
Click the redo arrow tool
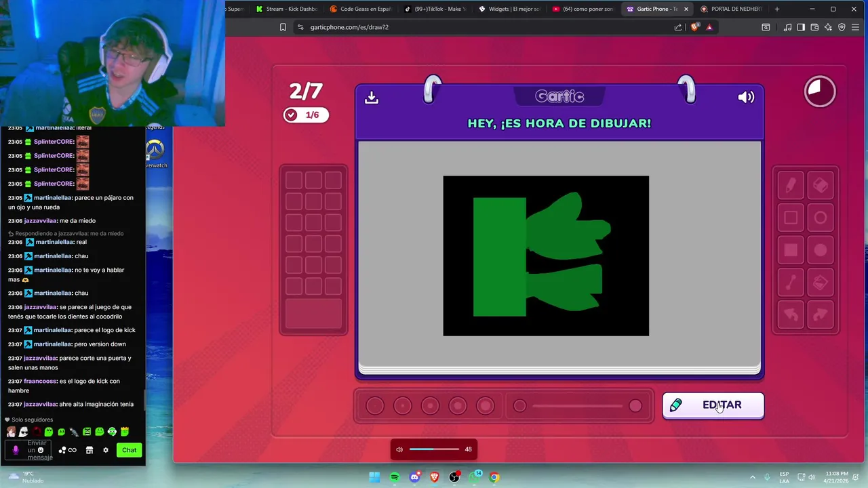(821, 314)
